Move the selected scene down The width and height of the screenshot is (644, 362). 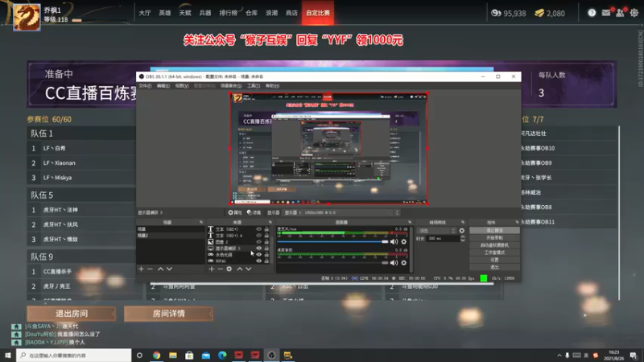coord(169,269)
